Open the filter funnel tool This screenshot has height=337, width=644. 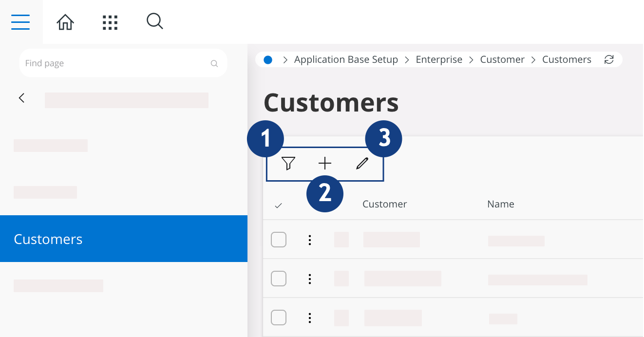[288, 164]
